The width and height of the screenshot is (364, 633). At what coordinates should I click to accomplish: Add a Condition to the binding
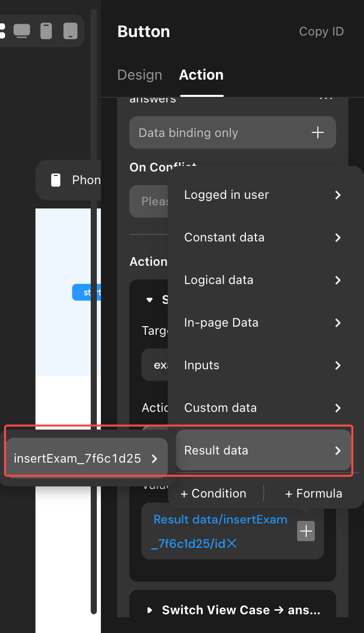(x=213, y=494)
